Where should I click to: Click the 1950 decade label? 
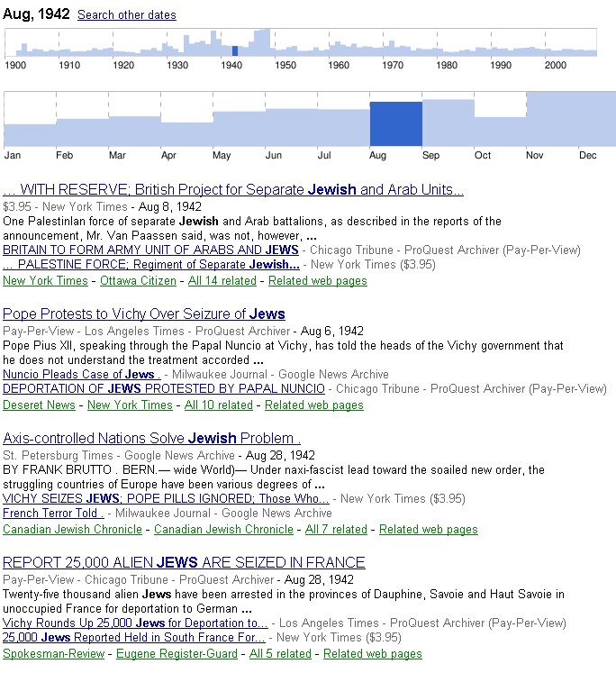pos(285,65)
